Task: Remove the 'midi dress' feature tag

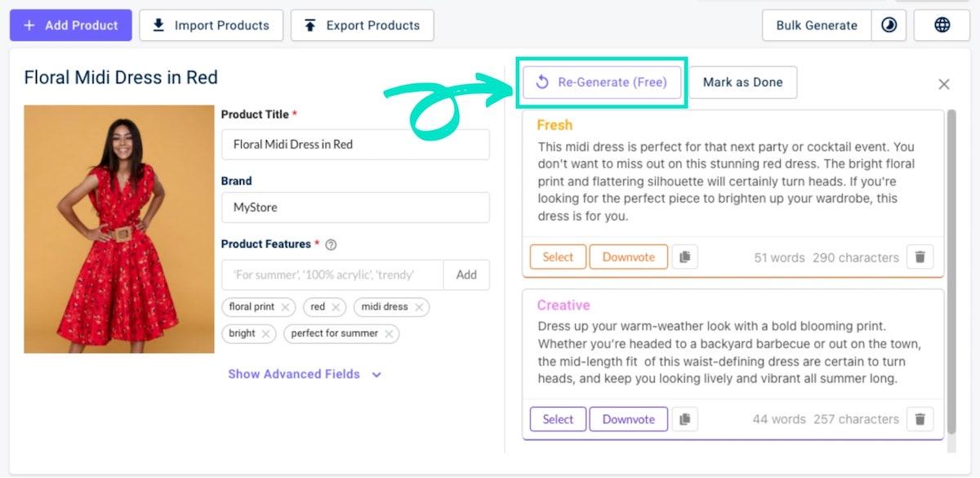Action: click(419, 307)
